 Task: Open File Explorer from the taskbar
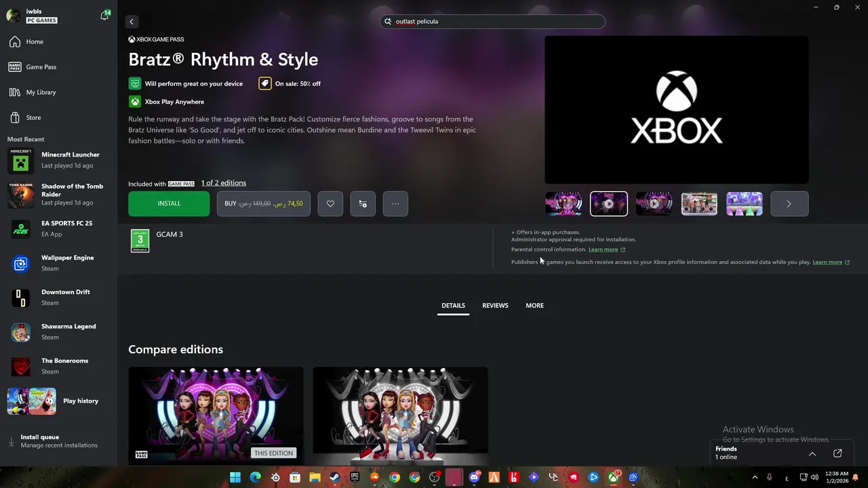pos(315,477)
